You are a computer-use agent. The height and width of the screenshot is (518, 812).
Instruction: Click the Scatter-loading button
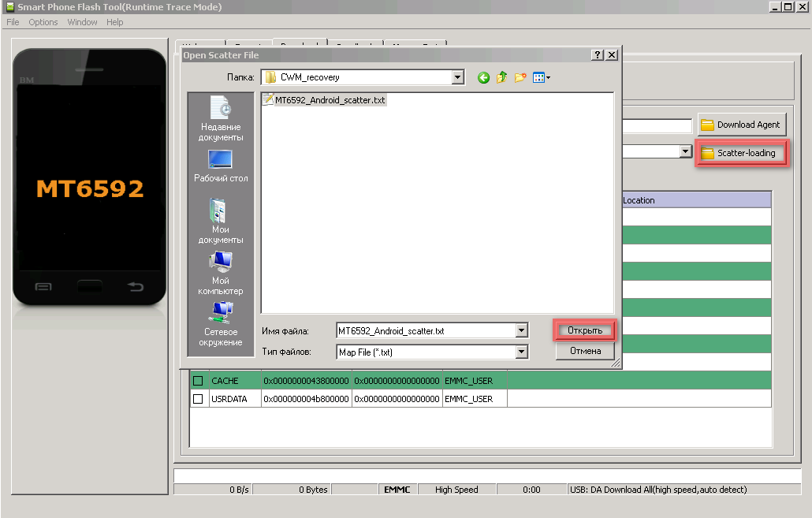[741, 153]
